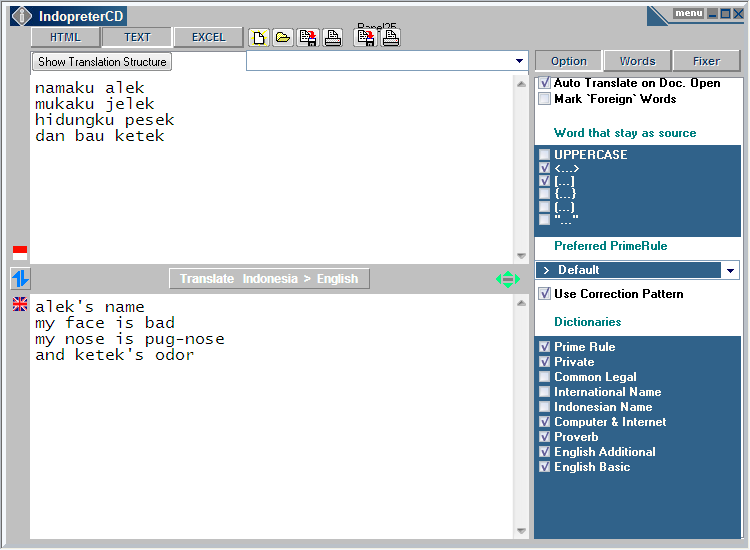Viewport: 750px width, 550px height.
Task: Click Show Translation Structure button
Action: 102,62
